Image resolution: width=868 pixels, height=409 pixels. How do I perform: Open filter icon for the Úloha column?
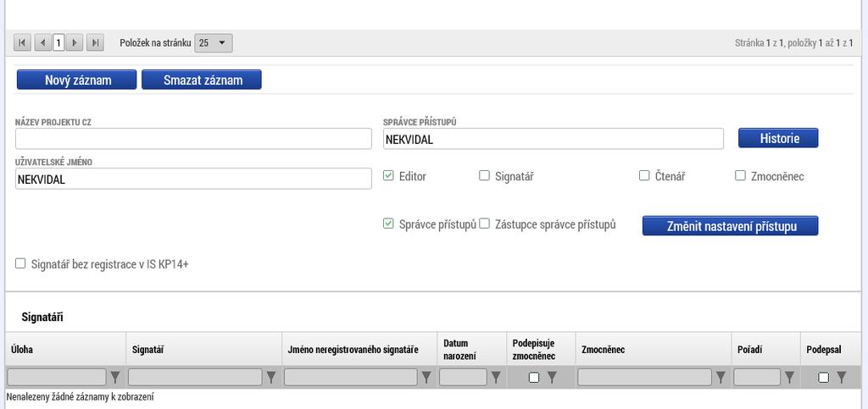[115, 378]
